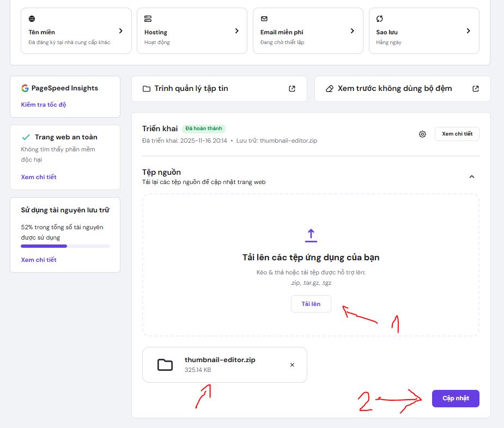
Task: Click the upload arrow icon
Action: [x=311, y=235]
